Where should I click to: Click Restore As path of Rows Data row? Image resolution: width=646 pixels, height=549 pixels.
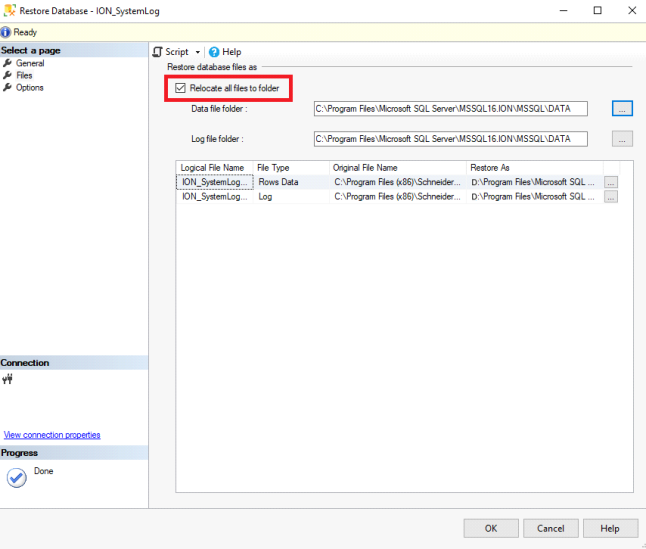click(534, 182)
